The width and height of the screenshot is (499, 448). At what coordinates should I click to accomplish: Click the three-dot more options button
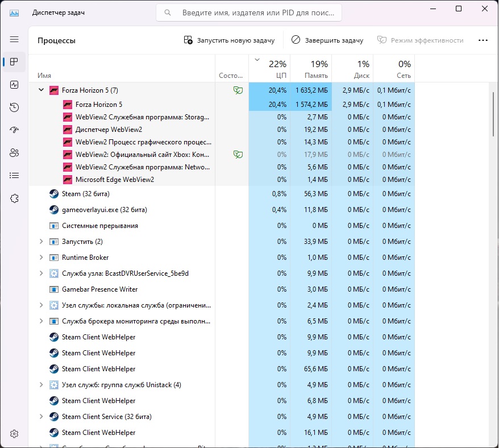click(483, 40)
